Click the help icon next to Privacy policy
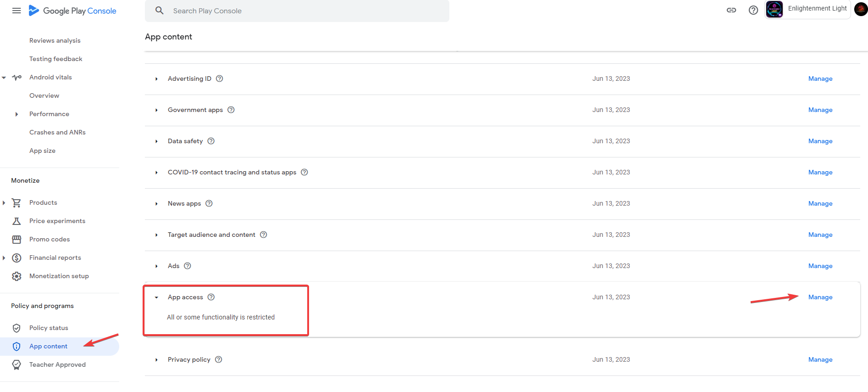Viewport: 868px width, 392px height. tap(219, 359)
